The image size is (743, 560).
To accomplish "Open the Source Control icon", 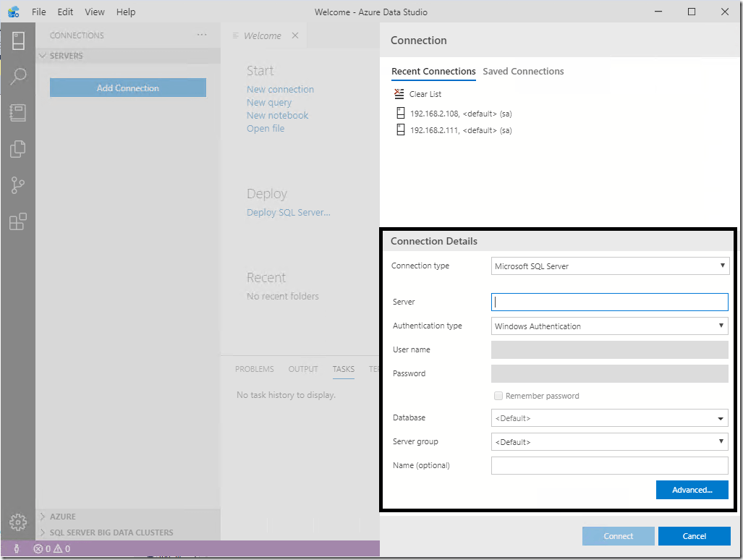I will coord(18,185).
